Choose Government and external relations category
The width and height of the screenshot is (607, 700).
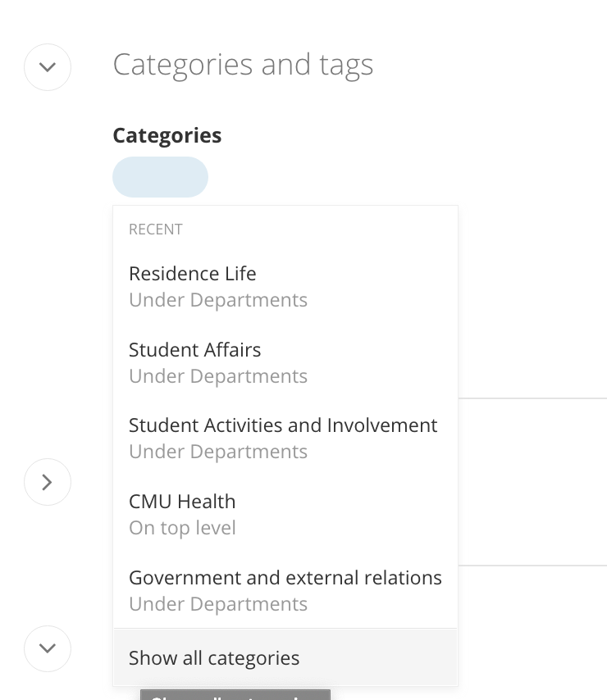pyautogui.click(x=285, y=578)
